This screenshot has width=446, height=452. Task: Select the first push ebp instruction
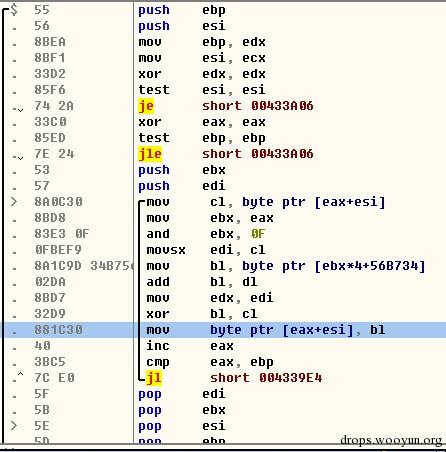coord(182,10)
